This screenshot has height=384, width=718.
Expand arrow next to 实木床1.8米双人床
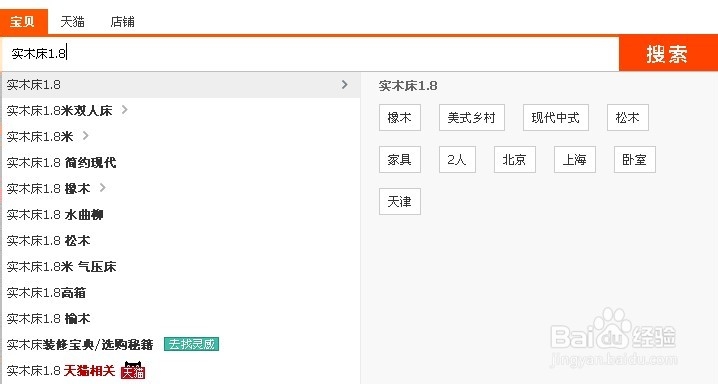[x=125, y=110]
